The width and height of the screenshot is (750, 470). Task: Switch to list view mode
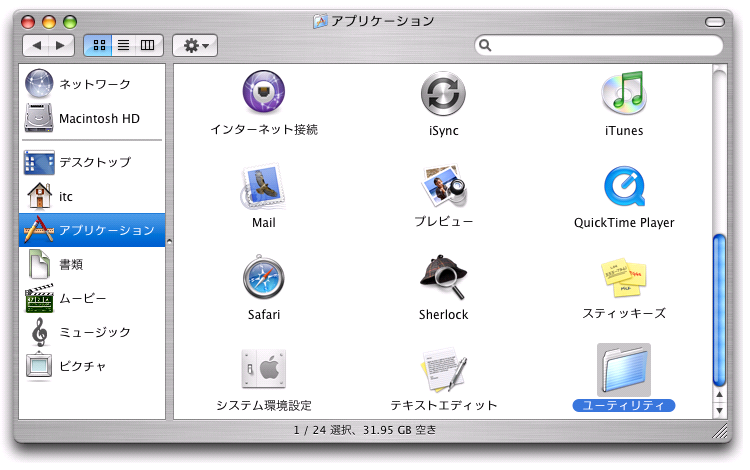pyautogui.click(x=124, y=45)
